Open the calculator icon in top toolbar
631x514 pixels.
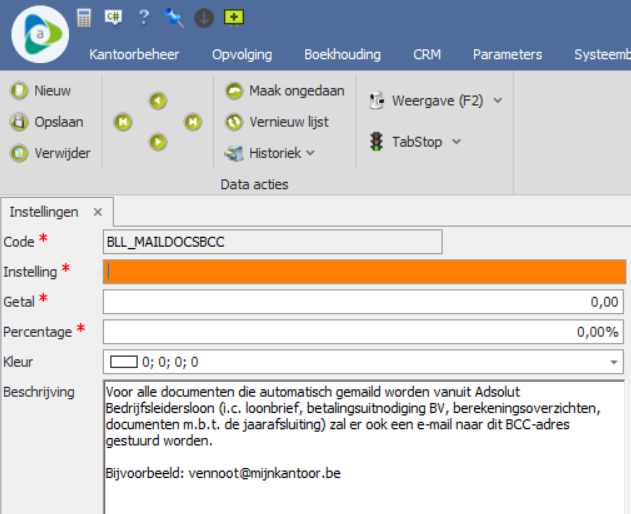pyautogui.click(x=84, y=18)
